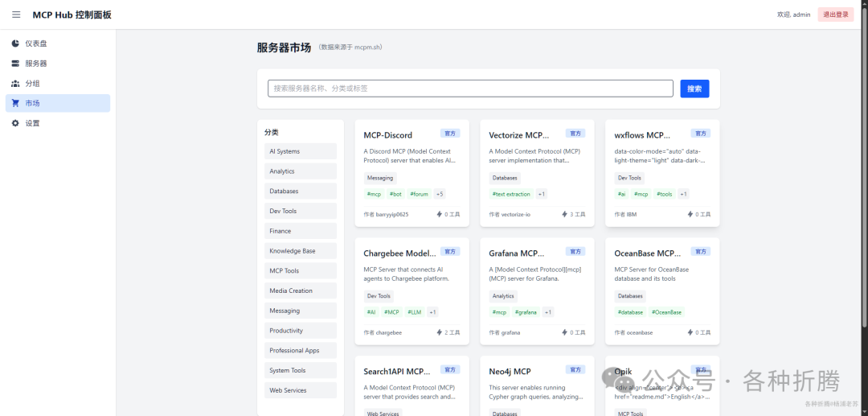Image resolution: width=868 pixels, height=416 pixels.
Task: Click lightning tools icon on wxflows card
Action: tap(690, 214)
